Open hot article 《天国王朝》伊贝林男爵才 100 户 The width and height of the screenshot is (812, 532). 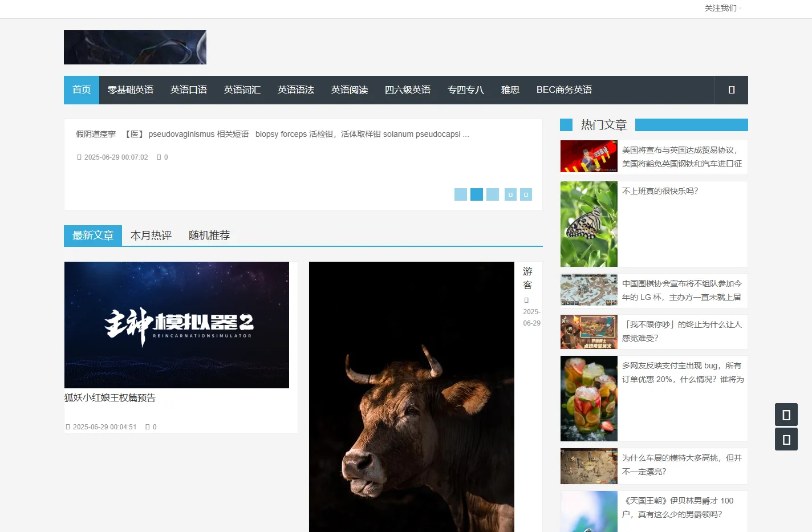679,507
